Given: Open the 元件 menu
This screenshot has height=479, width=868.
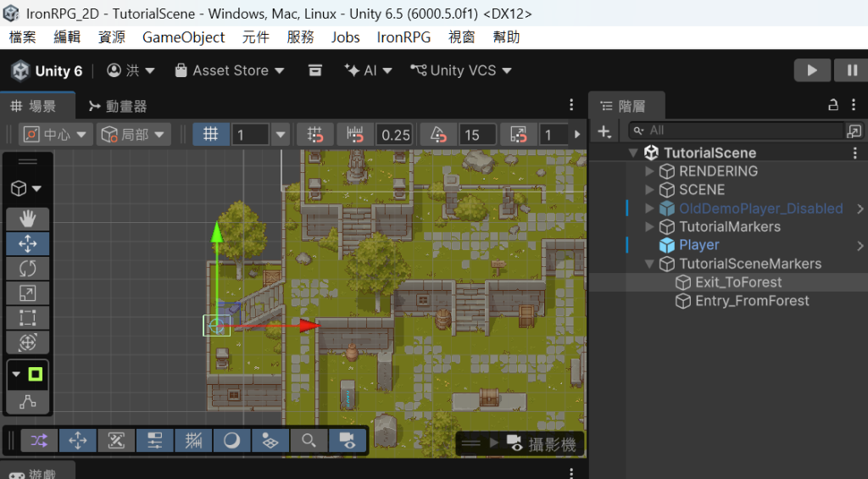Looking at the screenshot, I should pos(255,37).
